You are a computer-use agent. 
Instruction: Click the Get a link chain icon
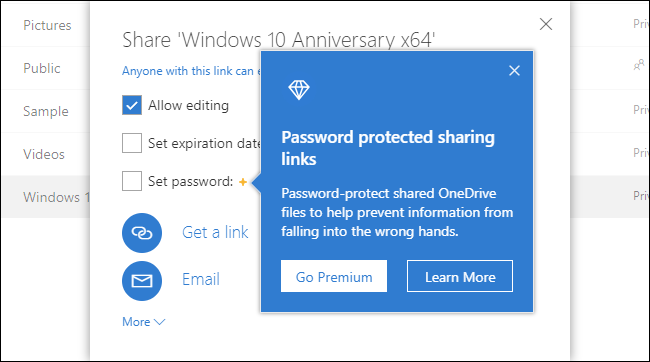pos(142,233)
